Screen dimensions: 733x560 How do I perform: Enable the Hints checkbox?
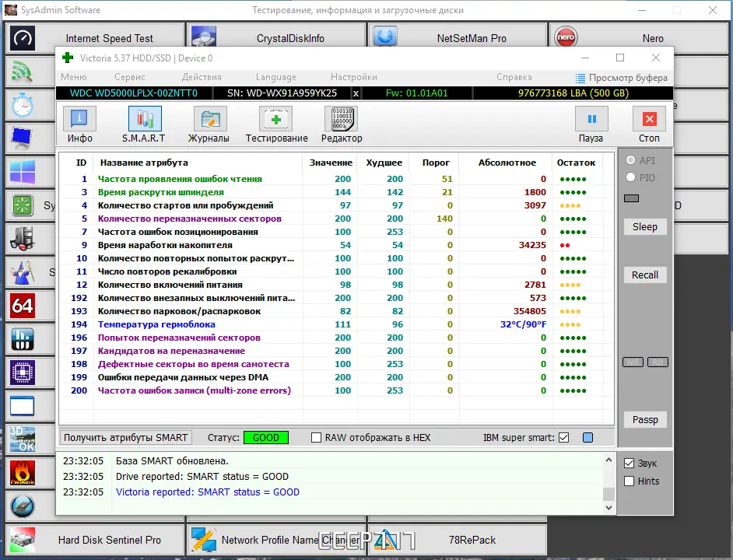point(630,481)
